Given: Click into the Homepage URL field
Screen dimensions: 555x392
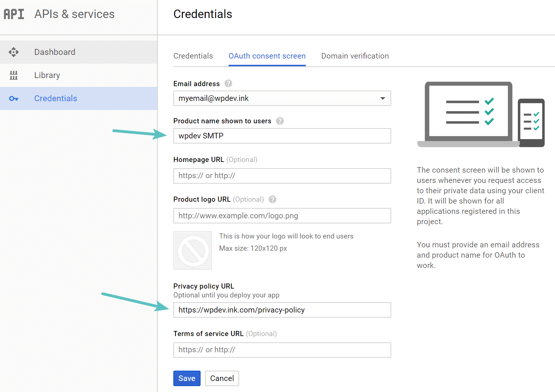Looking at the screenshot, I should (x=282, y=176).
